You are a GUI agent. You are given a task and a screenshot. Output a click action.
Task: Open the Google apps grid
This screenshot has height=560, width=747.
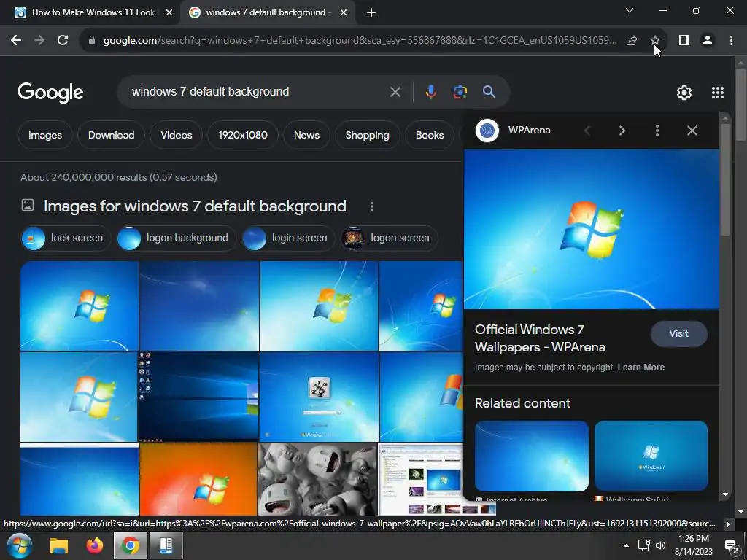[x=718, y=93]
